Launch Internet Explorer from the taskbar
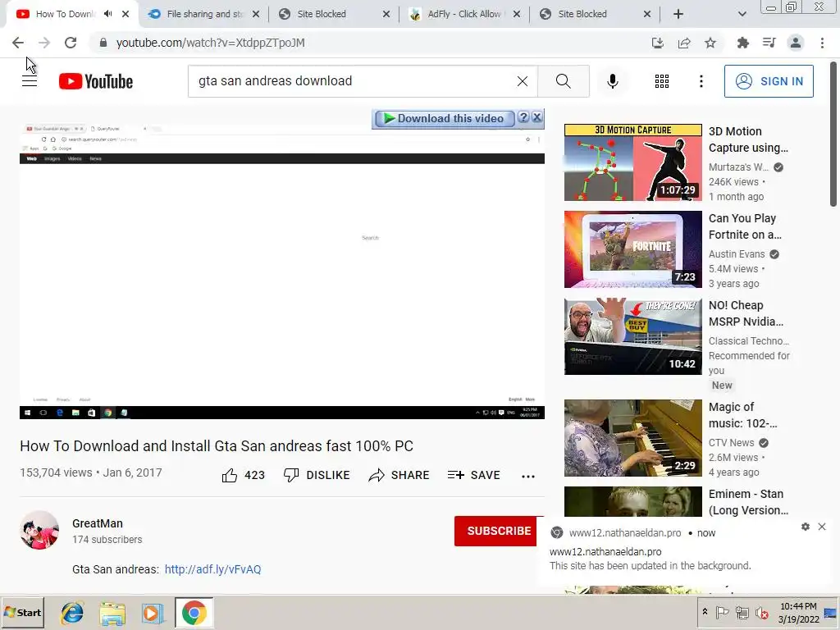The image size is (840, 630). (72, 613)
